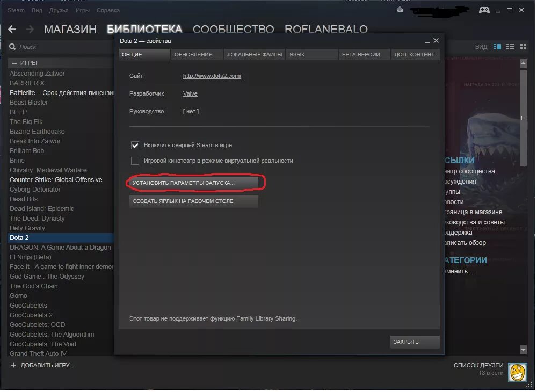The width and height of the screenshot is (537, 392).
Task: Click the friends list avatar icon
Action: coord(518,373)
